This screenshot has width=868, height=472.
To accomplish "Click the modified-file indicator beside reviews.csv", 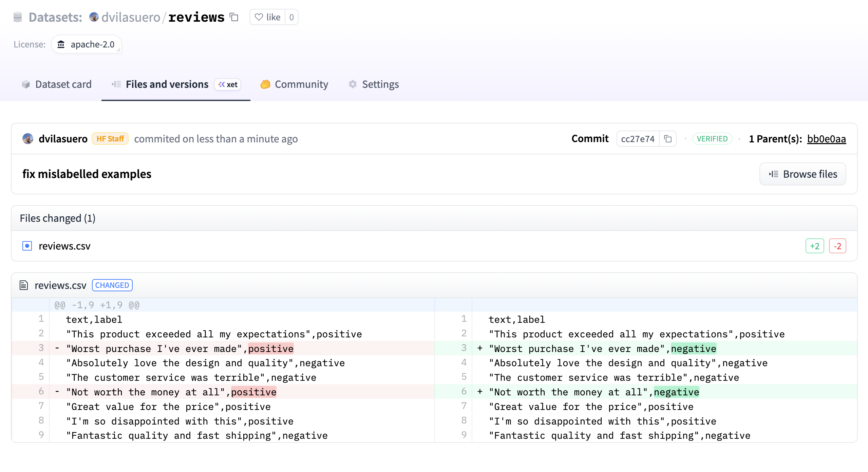I will (x=27, y=246).
